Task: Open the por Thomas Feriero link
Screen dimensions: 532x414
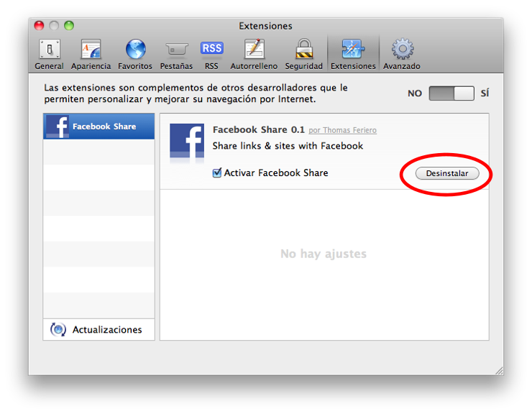Action: tap(342, 130)
